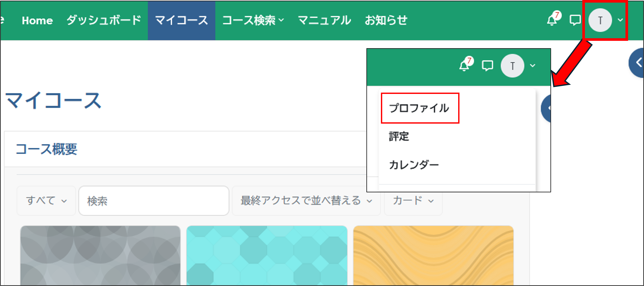Screen dimensions: 644x286
Task: Select the T avatar in the popup header
Action: (x=512, y=66)
